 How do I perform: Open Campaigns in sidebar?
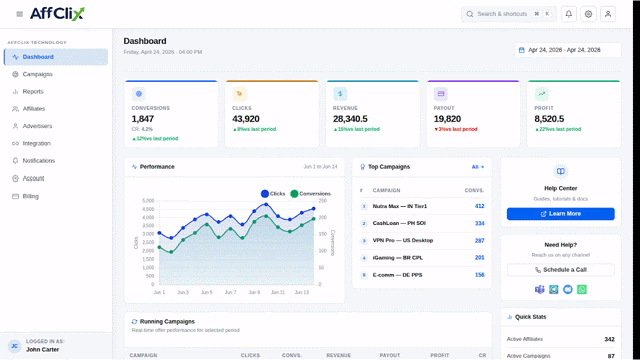pos(56,74)
